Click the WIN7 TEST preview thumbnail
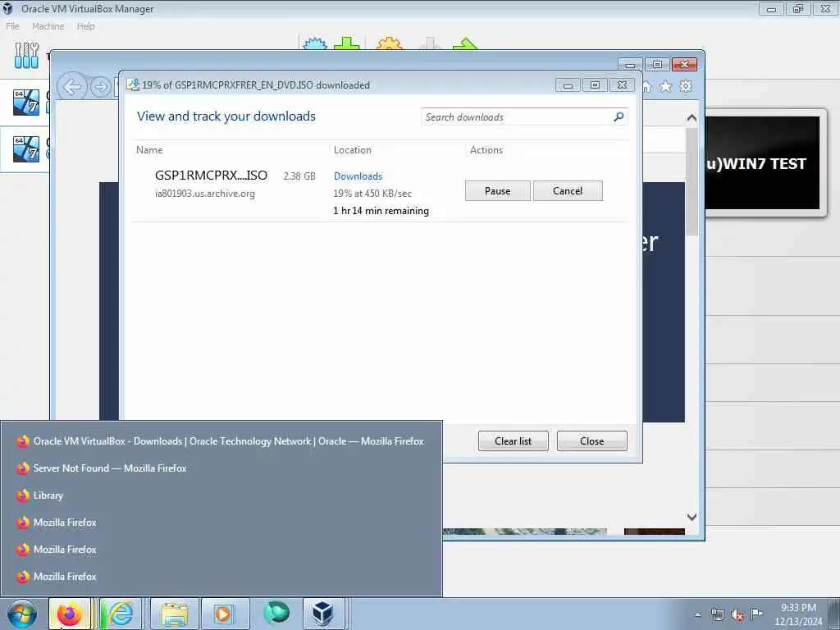The height and width of the screenshot is (630, 840). pyautogui.click(x=762, y=163)
